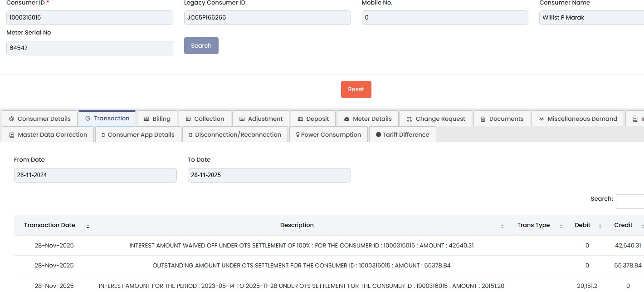
Task: Click the Consumer Name field
Action: [x=591, y=18]
